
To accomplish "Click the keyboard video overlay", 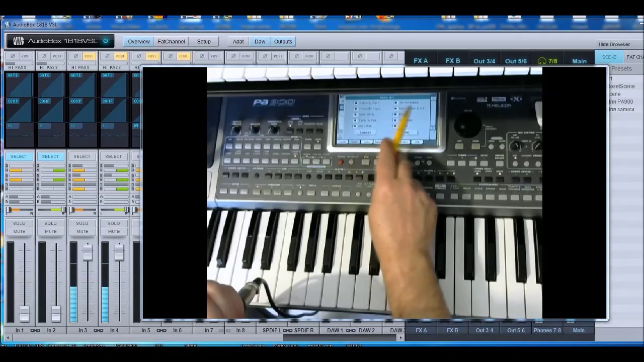I will click(x=375, y=193).
